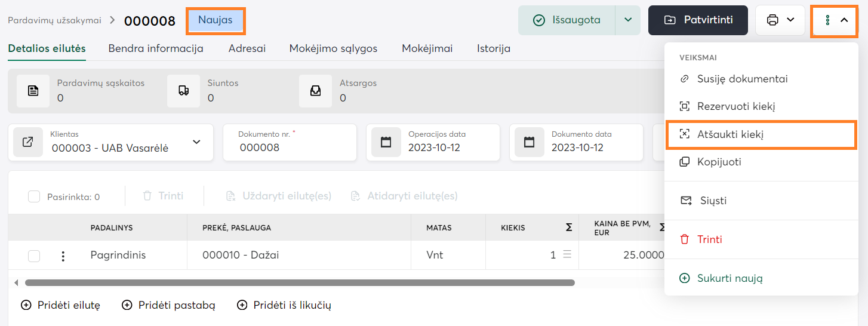Click the Dokumento nr. input field
Image resolution: width=868 pixels, height=326 pixels.
[290, 147]
